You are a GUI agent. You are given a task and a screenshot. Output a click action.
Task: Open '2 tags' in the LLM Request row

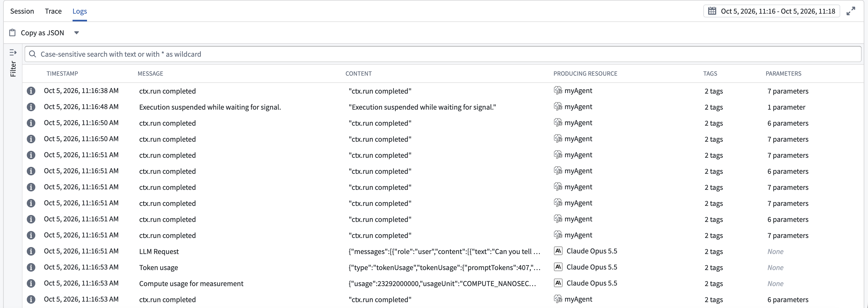[x=714, y=251]
